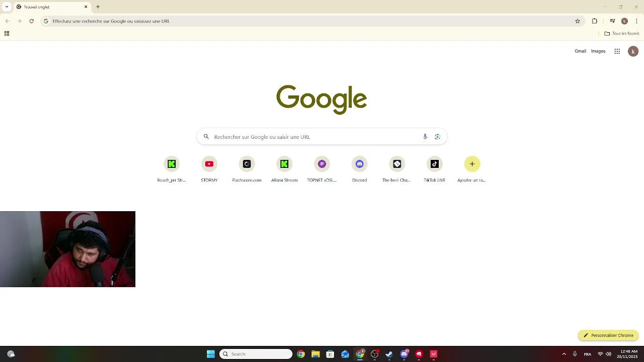Open the Gmail link
Image resolution: width=644 pixels, height=362 pixels.
(x=580, y=51)
